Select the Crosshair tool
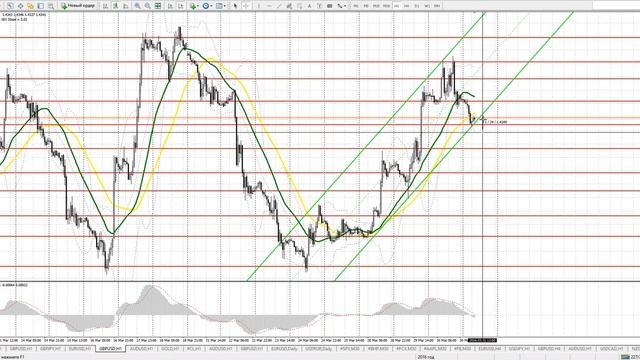The width and height of the screenshot is (640, 360). tap(247, 6)
